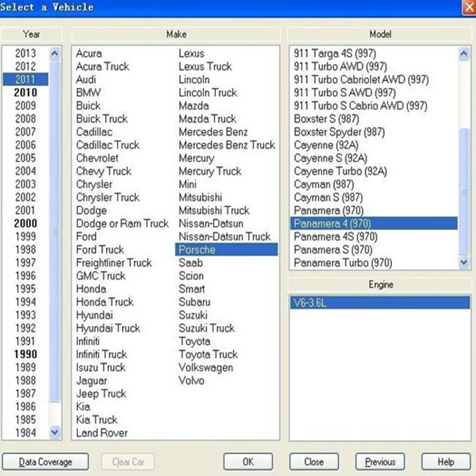476x476 pixels.
Task: Click the Year scrollbar up arrow
Action: (x=55, y=53)
